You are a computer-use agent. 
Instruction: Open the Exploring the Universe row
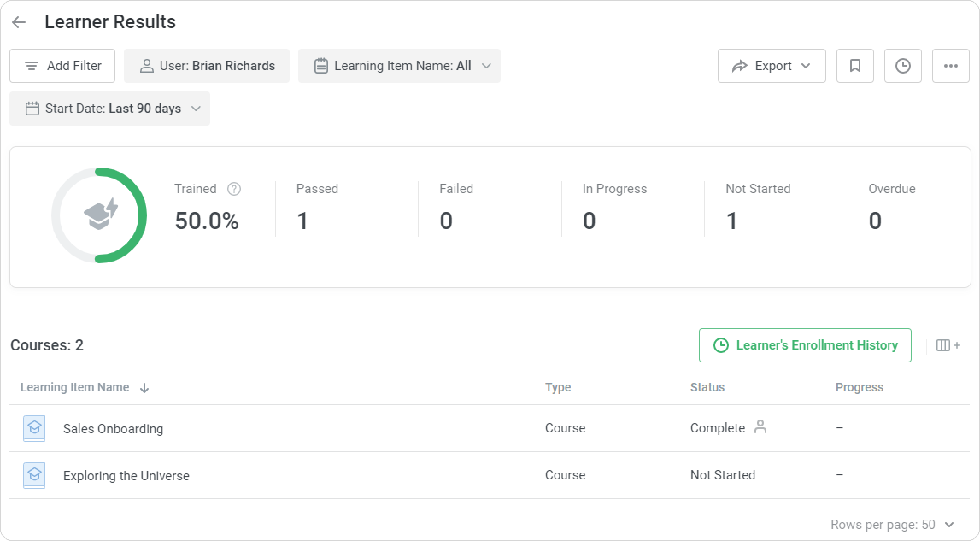(126, 476)
